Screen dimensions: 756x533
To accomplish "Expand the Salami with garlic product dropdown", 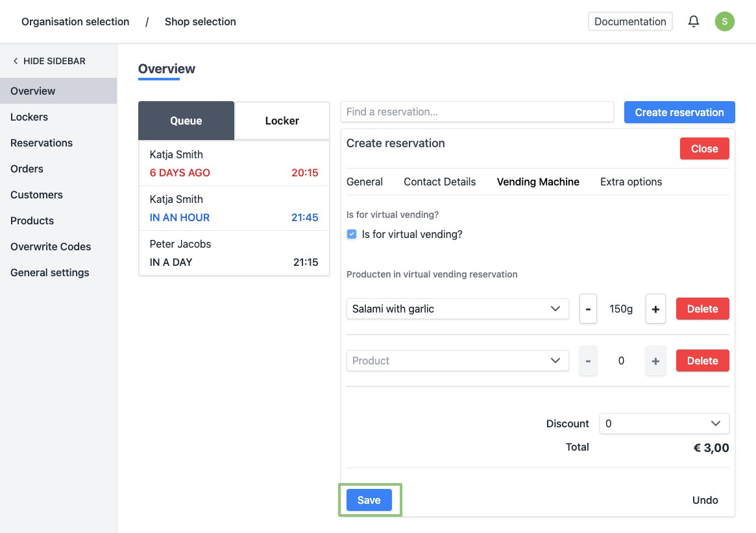I will click(457, 309).
